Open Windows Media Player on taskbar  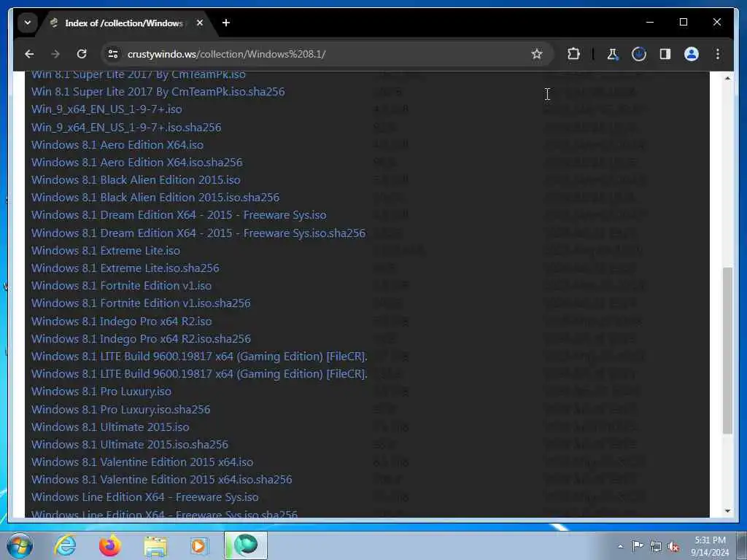(x=199, y=545)
